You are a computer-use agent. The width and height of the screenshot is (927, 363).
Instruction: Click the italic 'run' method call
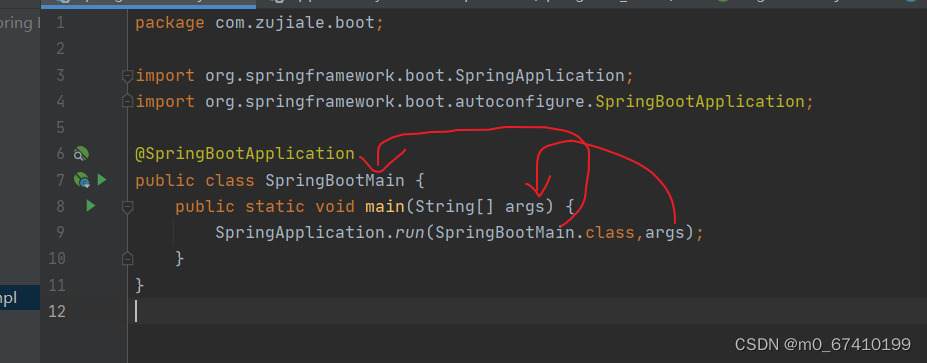tap(410, 233)
